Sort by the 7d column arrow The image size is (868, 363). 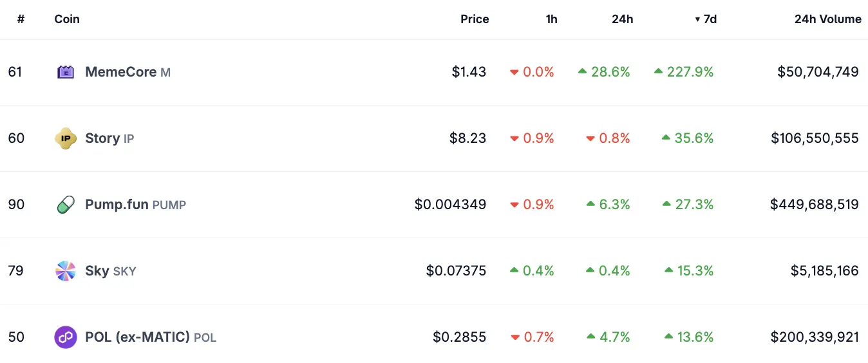[697, 19]
